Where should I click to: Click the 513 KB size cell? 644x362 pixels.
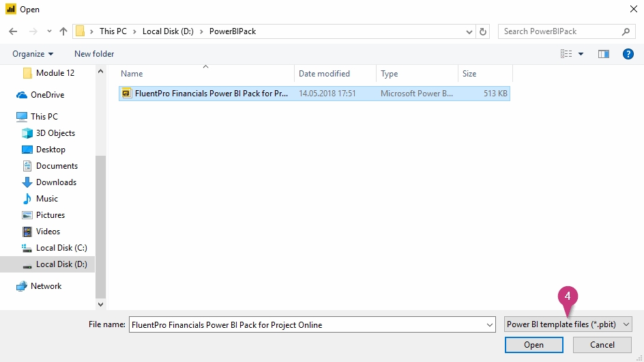pyautogui.click(x=495, y=94)
